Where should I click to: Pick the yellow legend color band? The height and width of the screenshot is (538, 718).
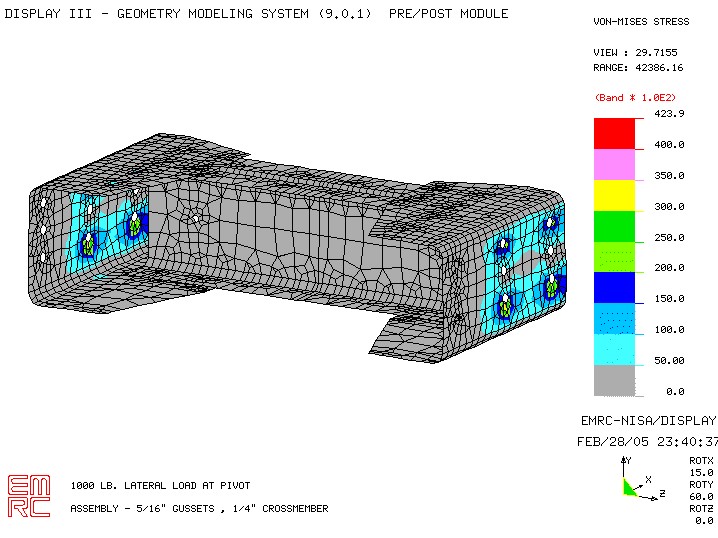[x=614, y=195]
